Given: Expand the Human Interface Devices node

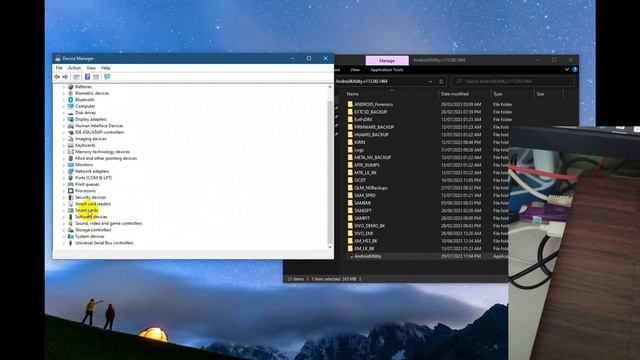Looking at the screenshot, I should click(64, 126).
